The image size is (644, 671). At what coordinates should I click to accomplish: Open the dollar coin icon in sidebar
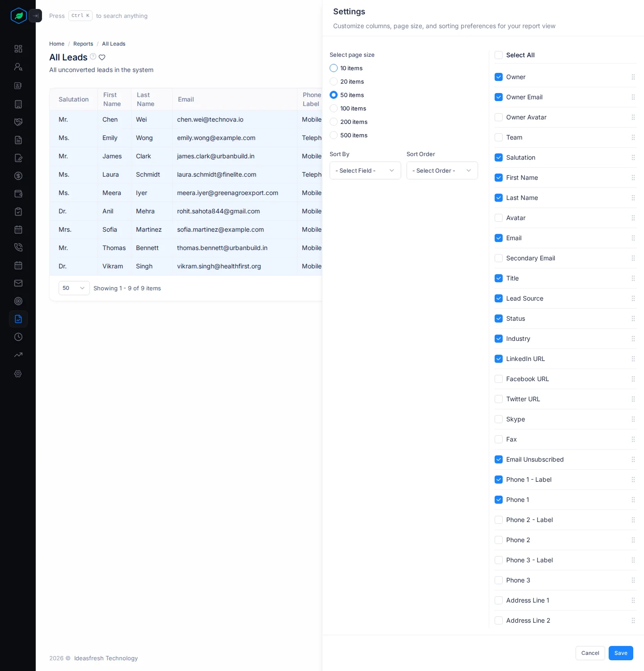point(18,176)
